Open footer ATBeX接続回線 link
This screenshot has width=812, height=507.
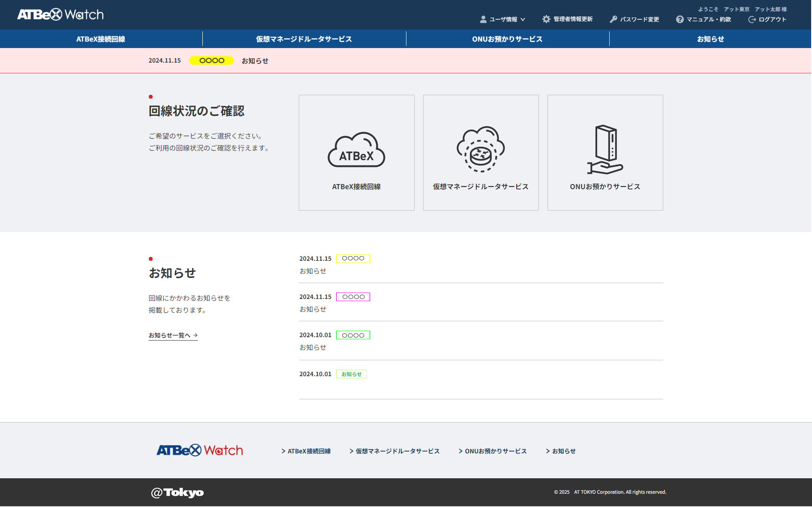tap(306, 451)
